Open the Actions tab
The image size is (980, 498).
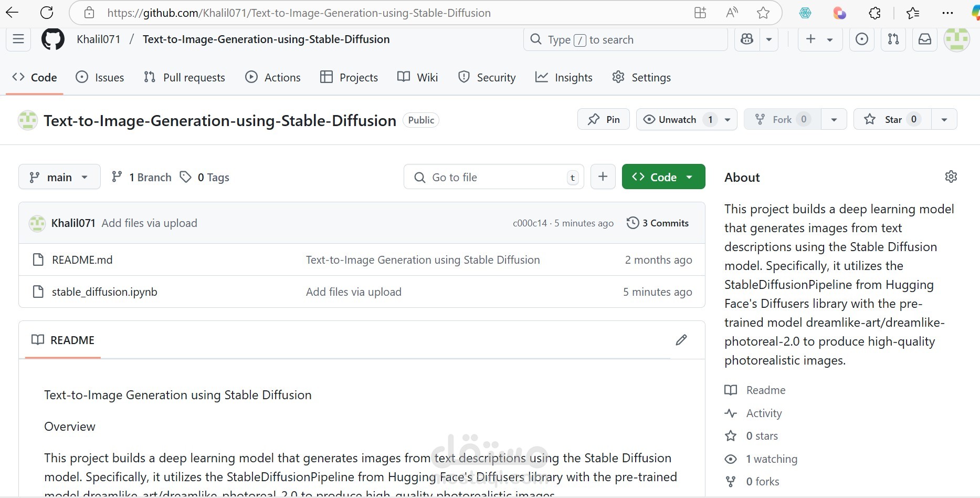click(x=273, y=78)
